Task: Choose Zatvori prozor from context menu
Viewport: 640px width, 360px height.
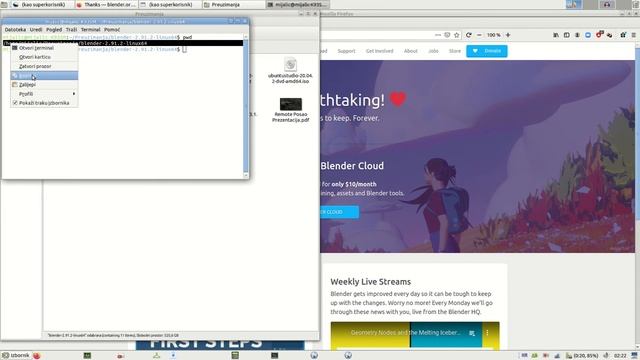Action: (x=44, y=66)
